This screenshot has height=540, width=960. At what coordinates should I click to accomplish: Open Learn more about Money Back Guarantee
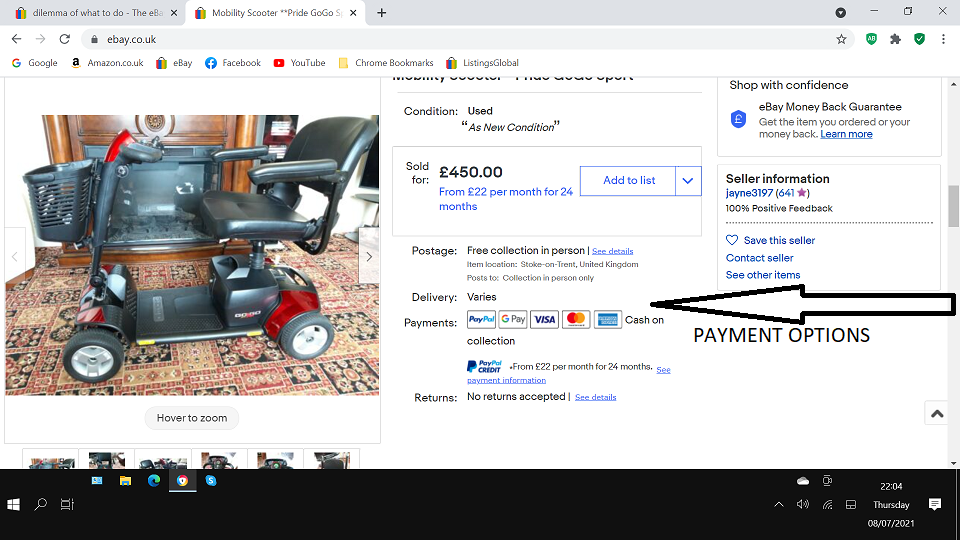click(846, 134)
